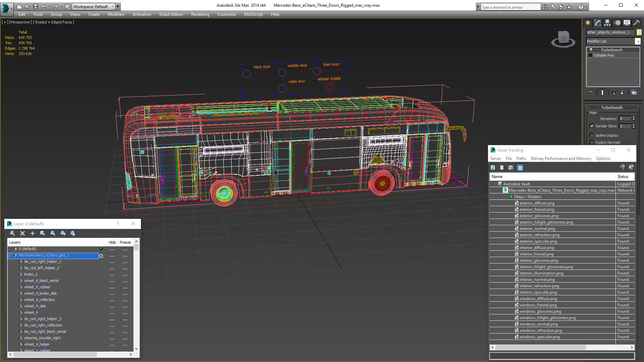Click the [Perspective] viewport label
Viewport: 644px width, 362px height.
pos(20,22)
